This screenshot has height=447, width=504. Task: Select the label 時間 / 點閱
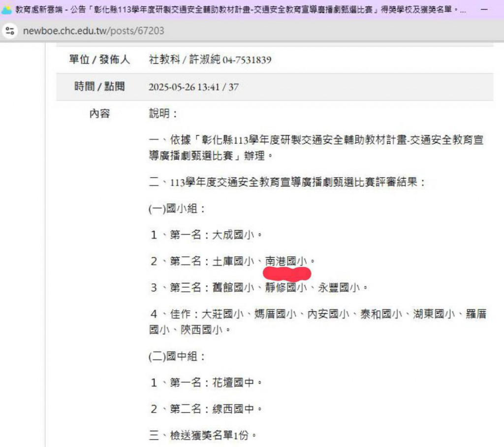coord(99,87)
